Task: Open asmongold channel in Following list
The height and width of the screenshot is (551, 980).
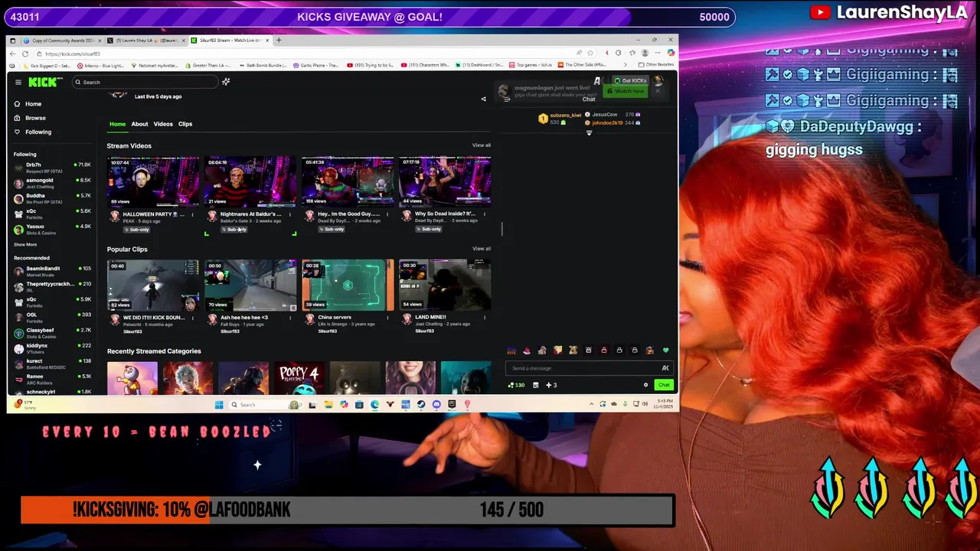Action: click(52, 182)
